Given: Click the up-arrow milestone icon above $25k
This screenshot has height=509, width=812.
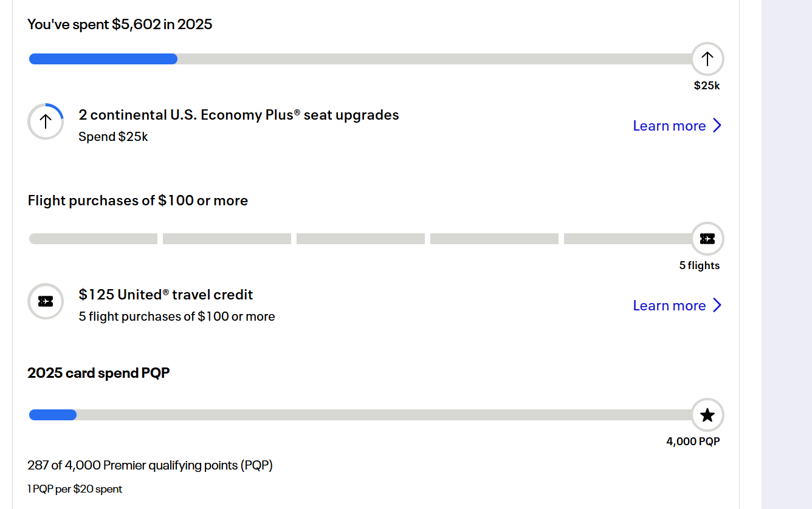Looking at the screenshot, I should click(x=707, y=59).
